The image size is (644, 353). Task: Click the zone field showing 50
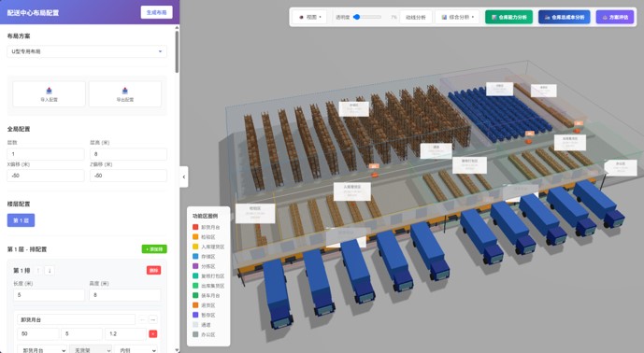point(37,334)
